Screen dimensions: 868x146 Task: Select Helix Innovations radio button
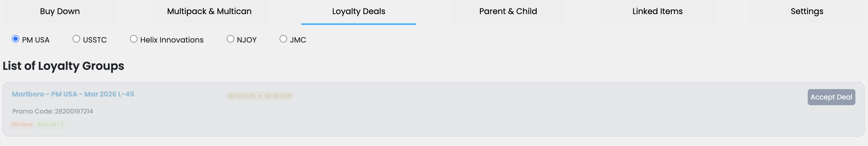(134, 39)
